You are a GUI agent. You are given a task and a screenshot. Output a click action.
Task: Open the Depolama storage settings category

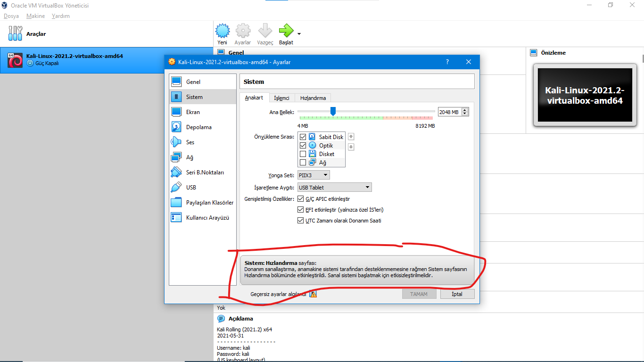198,127
